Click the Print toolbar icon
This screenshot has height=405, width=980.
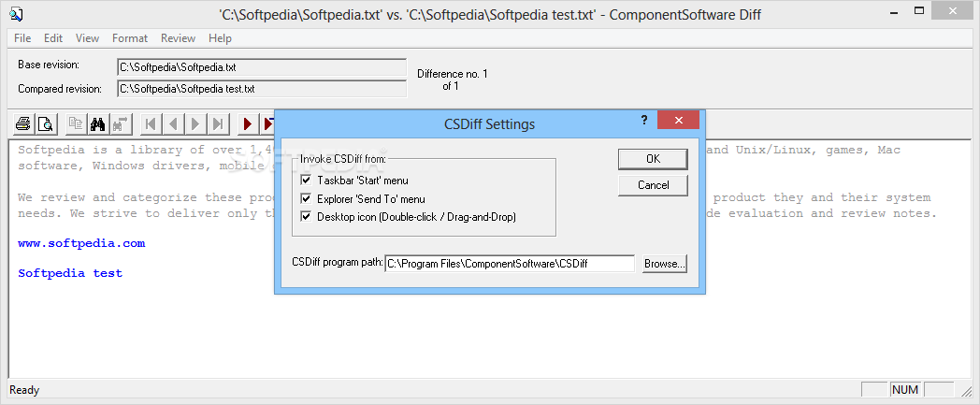[23, 123]
